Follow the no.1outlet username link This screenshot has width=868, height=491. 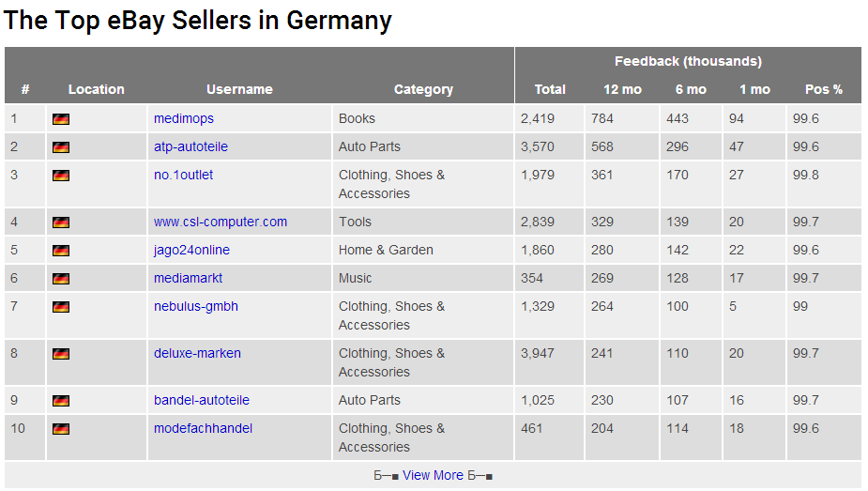(x=183, y=175)
